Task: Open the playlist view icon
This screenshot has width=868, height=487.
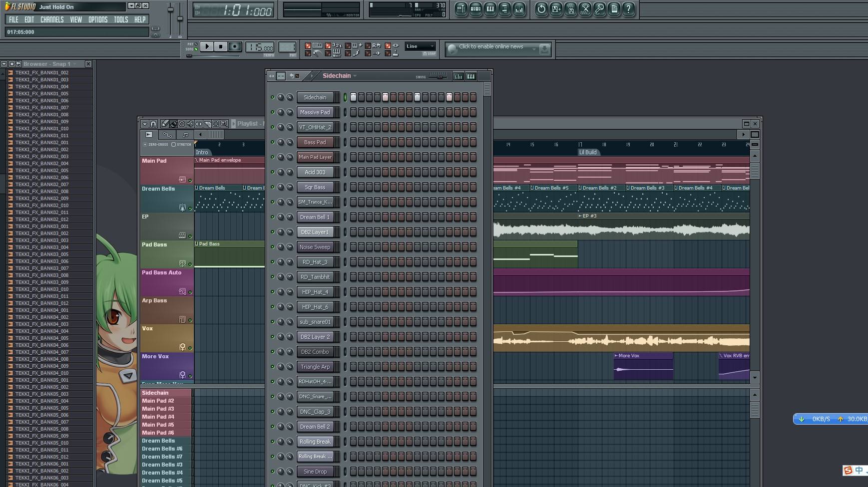Action: pos(461,9)
